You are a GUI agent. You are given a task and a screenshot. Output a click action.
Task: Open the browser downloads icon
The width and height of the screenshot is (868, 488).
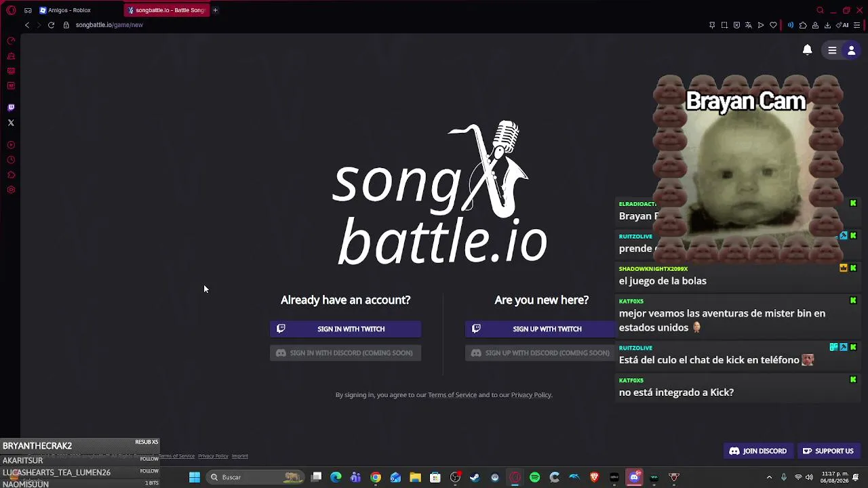point(827,25)
